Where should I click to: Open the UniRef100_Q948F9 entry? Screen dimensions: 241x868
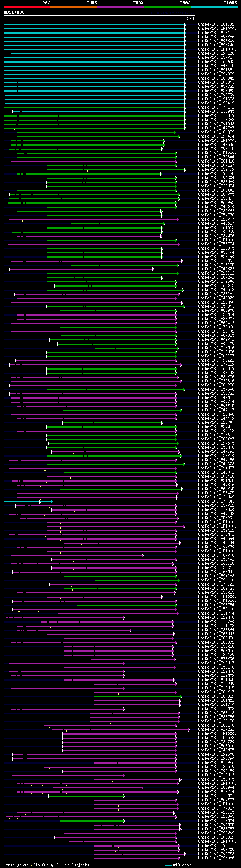tap(216, 74)
